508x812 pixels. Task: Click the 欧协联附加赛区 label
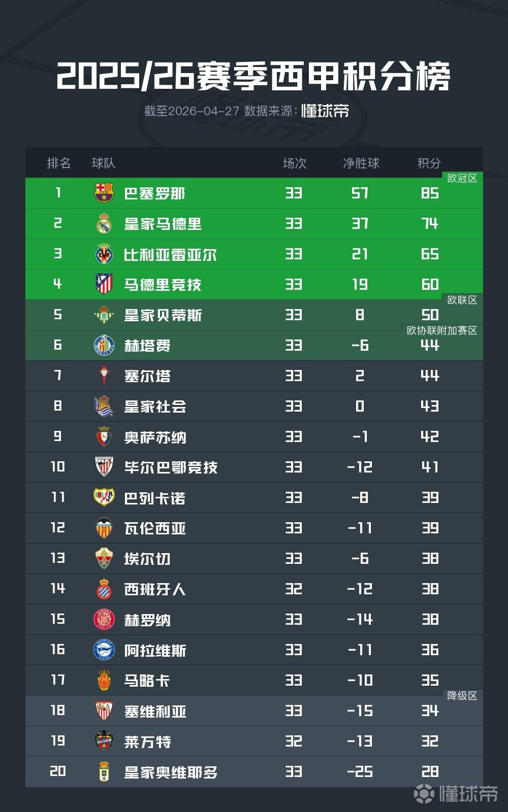click(442, 330)
